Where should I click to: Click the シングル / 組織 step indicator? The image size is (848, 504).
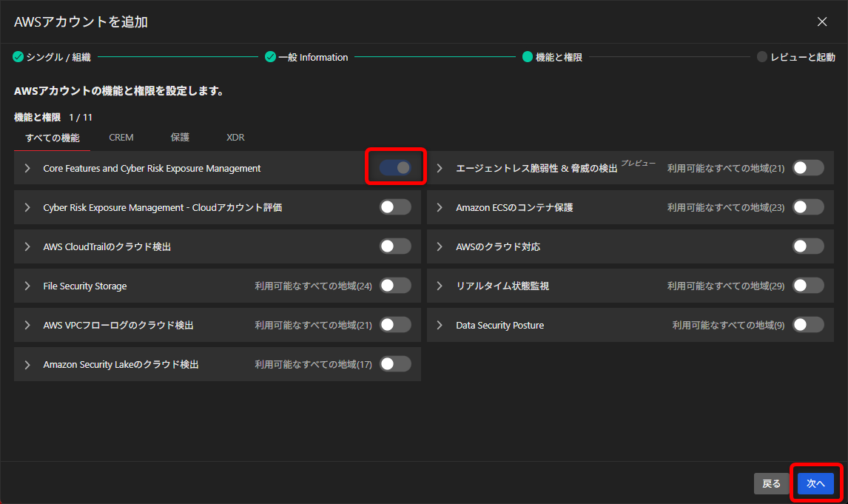coord(52,57)
